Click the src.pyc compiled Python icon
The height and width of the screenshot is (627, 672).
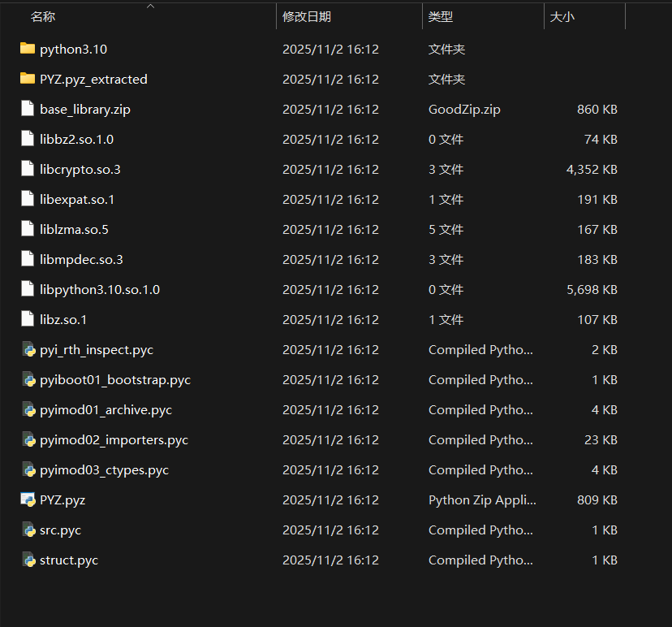[x=28, y=530]
